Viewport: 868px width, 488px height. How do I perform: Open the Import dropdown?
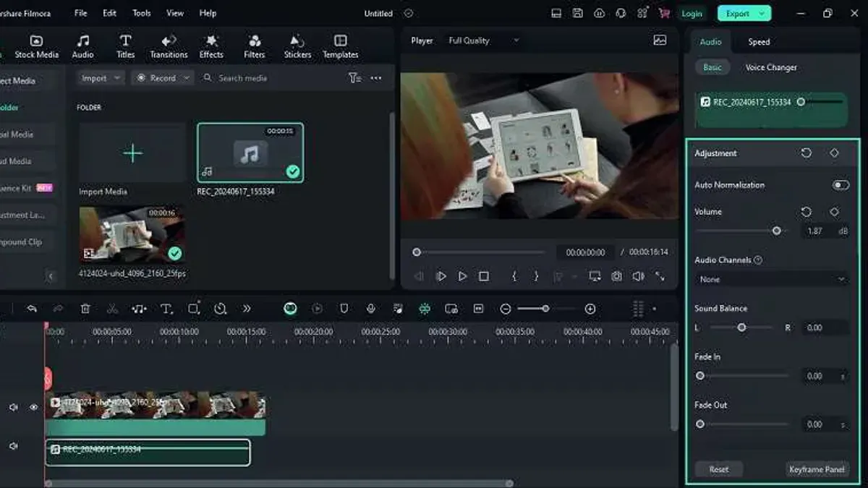tap(102, 78)
